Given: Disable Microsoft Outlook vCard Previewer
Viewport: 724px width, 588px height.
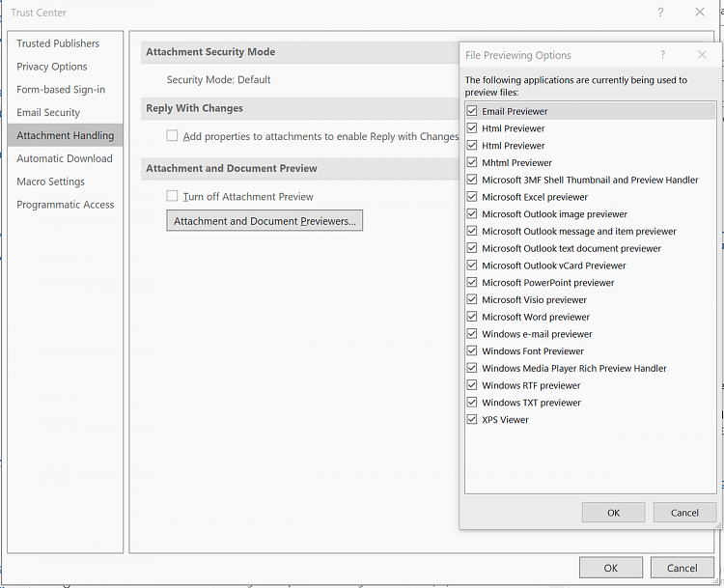Looking at the screenshot, I should (x=472, y=265).
